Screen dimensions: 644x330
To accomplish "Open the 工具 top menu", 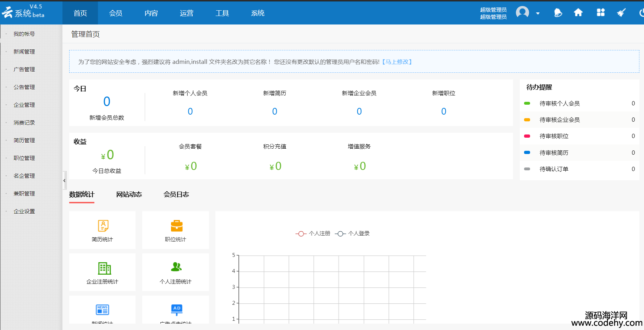I will tap(222, 13).
